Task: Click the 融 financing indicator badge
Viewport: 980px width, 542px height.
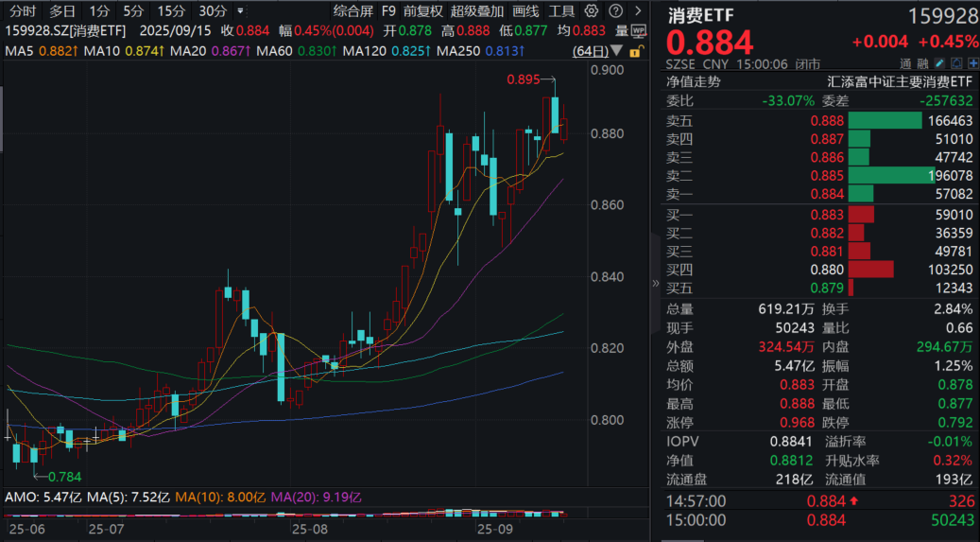Action: tap(924, 65)
